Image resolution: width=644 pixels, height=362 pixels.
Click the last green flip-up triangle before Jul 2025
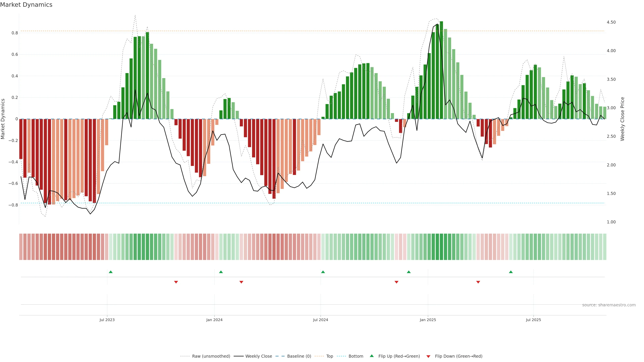pos(511,272)
